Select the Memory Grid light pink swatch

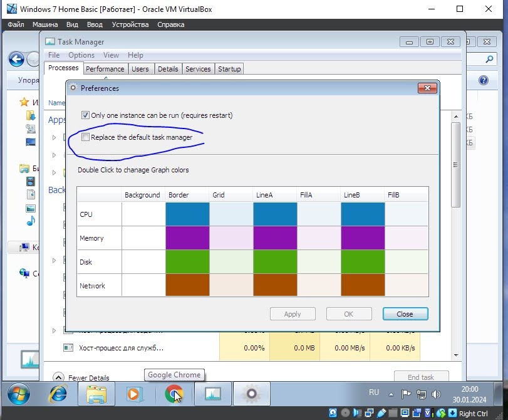tap(231, 238)
